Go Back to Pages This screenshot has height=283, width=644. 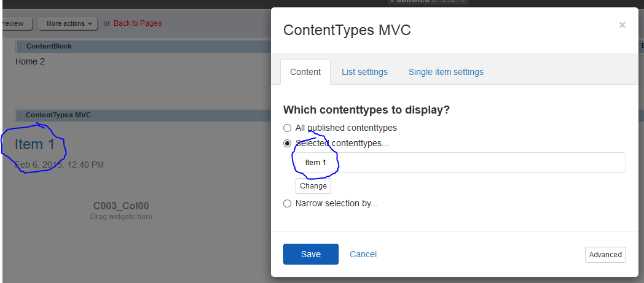138,23
